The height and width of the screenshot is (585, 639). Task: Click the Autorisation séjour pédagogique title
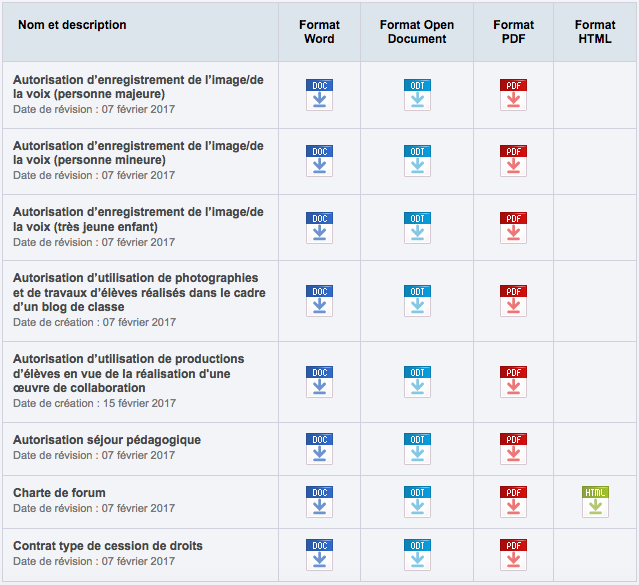pyautogui.click(x=107, y=440)
